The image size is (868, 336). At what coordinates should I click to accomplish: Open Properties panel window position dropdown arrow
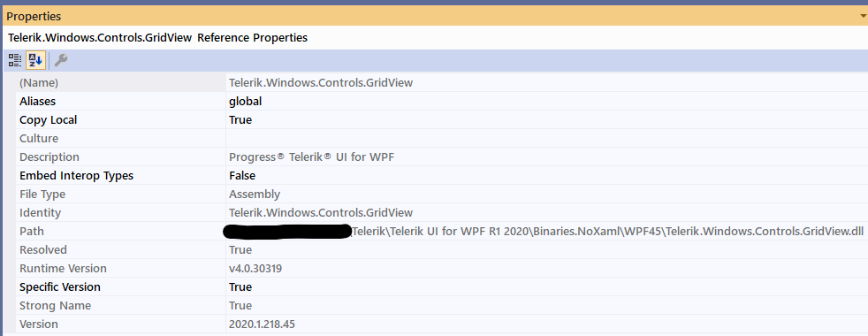(862, 17)
